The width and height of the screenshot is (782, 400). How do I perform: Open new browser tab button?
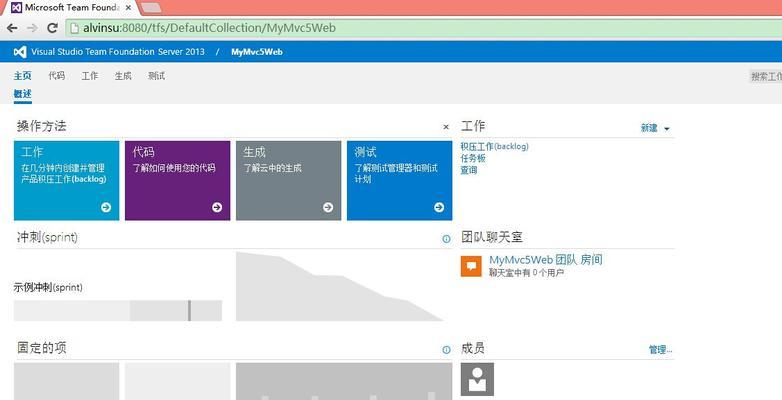coord(151,7)
